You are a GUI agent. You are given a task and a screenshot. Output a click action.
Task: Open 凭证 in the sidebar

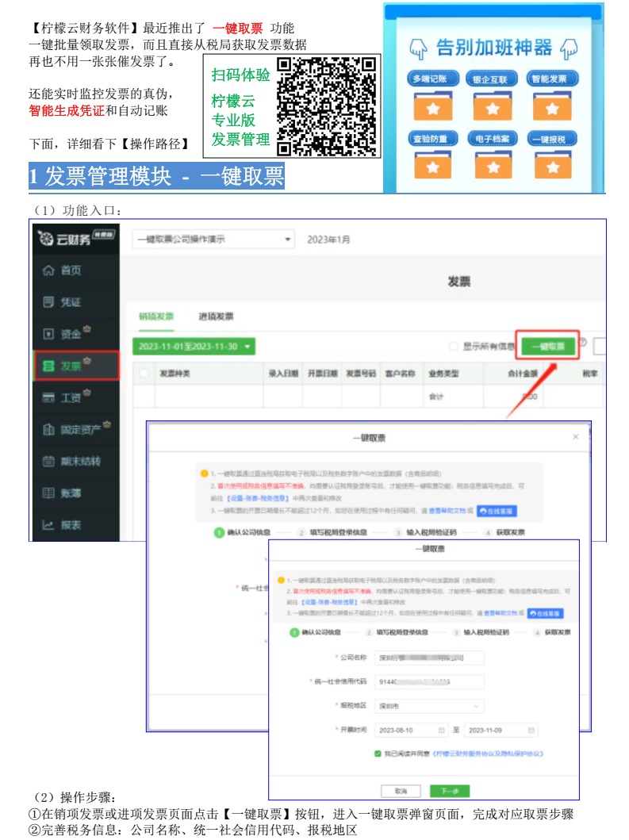(x=71, y=302)
